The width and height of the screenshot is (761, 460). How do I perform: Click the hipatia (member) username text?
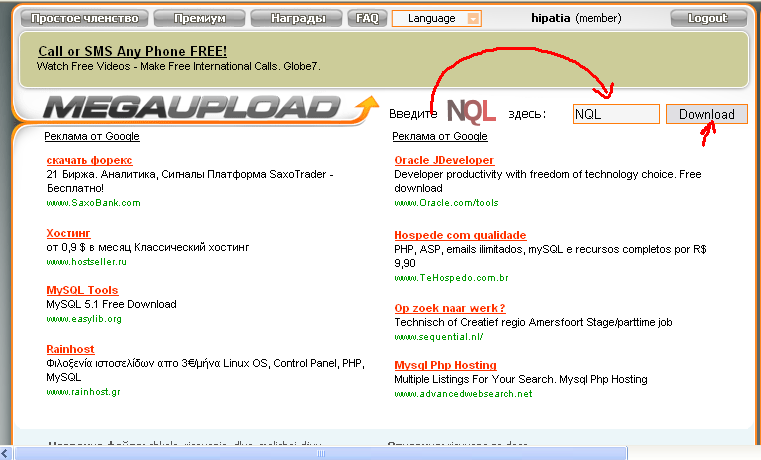tap(576, 18)
